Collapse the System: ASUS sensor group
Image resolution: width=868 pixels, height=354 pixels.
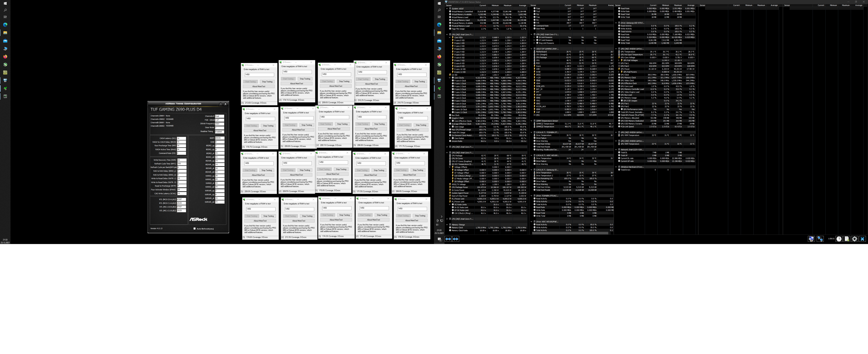click(447, 9)
